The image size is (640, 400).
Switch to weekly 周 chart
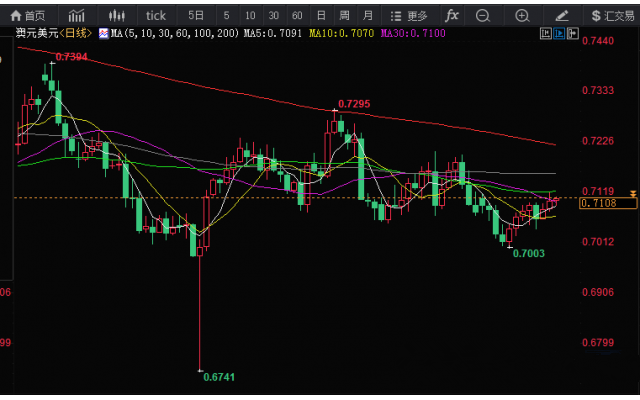click(344, 16)
